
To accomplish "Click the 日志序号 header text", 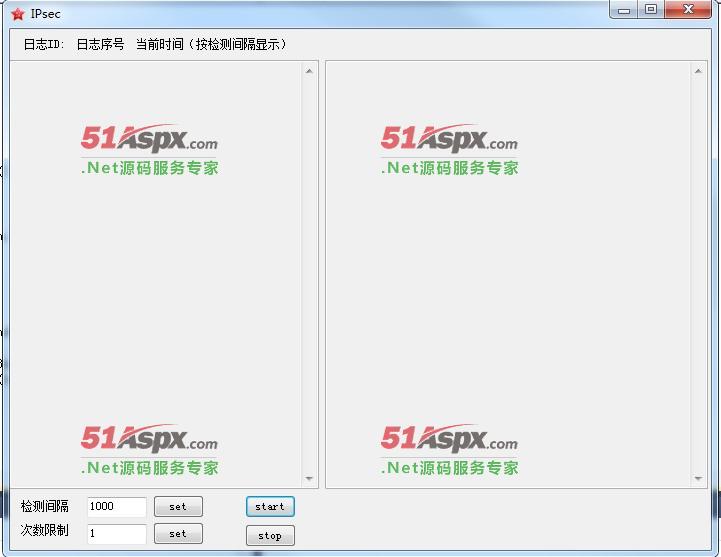I will pos(100,44).
